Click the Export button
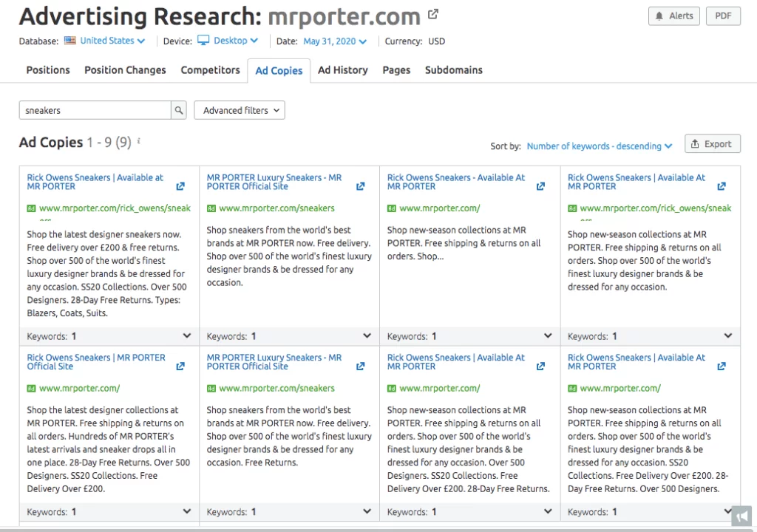 (712, 144)
